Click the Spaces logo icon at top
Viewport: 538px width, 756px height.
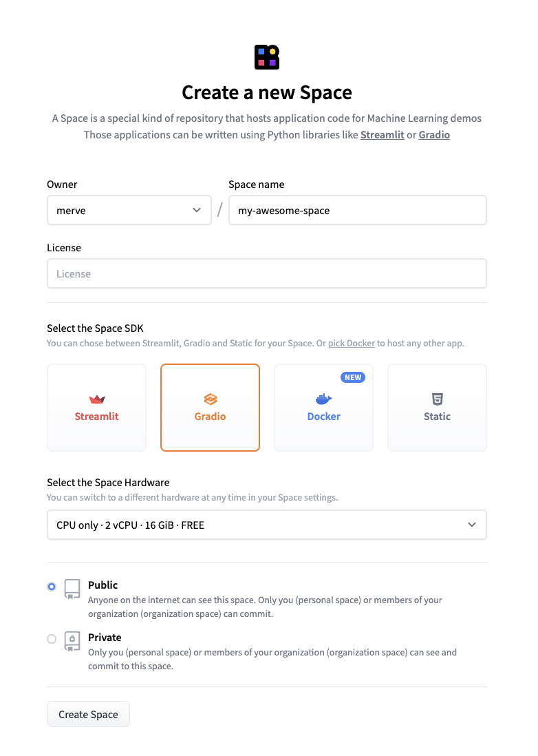coord(267,57)
